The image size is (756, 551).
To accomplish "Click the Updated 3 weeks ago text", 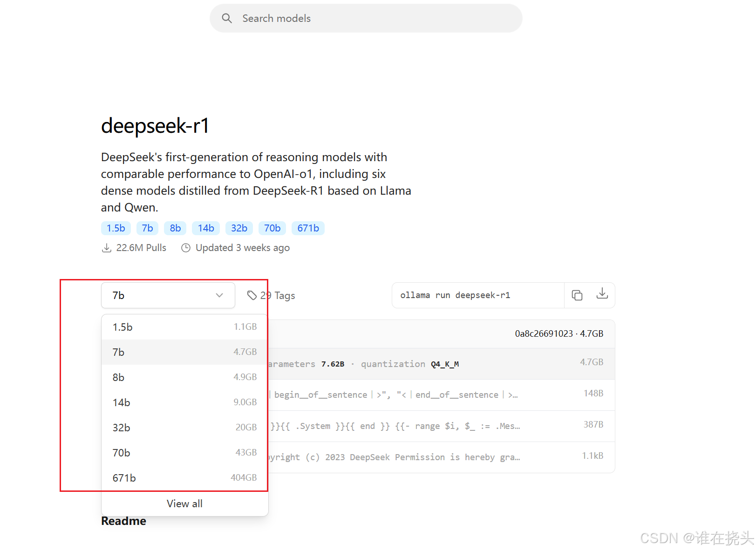I will (243, 248).
